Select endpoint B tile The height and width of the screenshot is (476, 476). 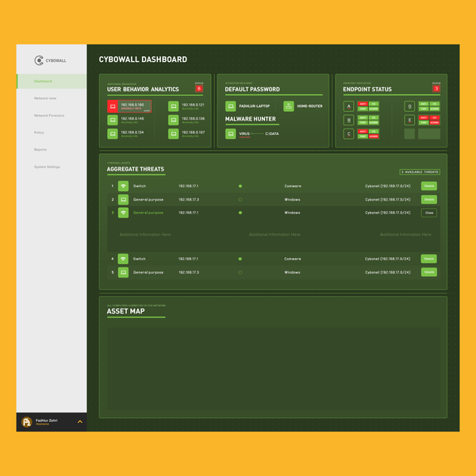point(349,120)
